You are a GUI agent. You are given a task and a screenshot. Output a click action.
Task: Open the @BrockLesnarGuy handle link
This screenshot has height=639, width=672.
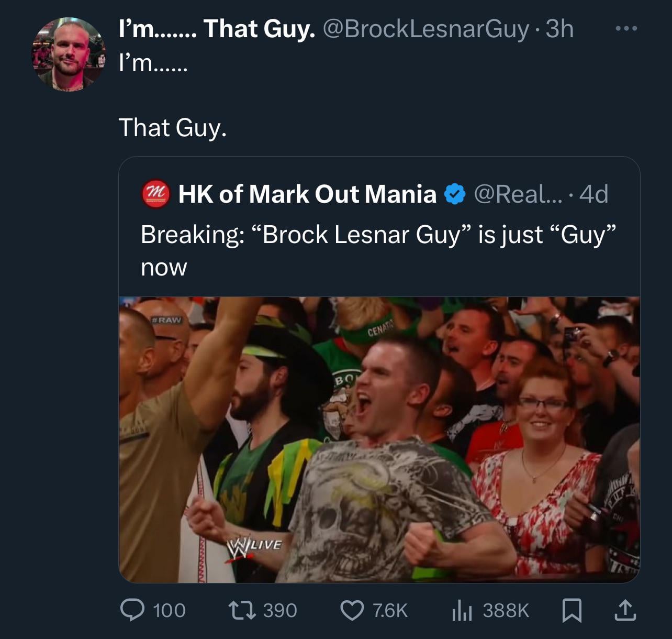click(x=426, y=29)
